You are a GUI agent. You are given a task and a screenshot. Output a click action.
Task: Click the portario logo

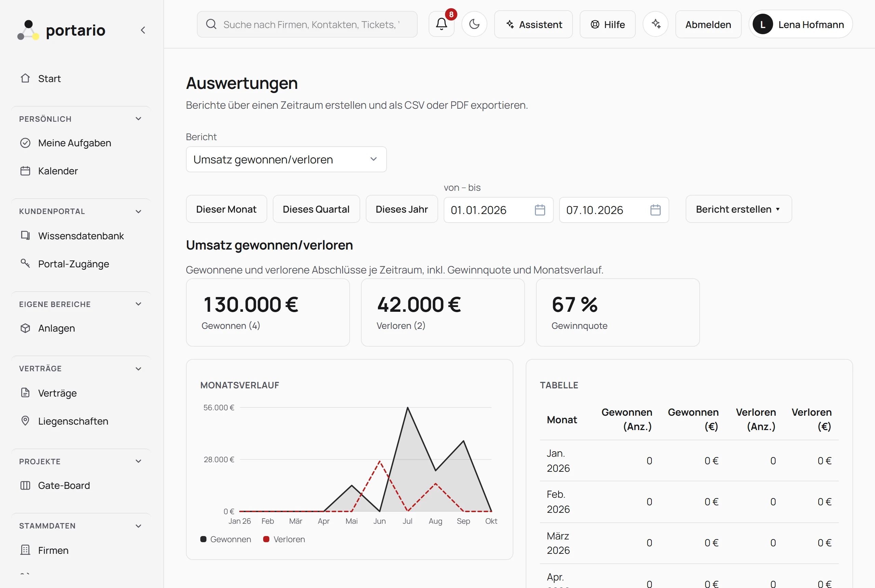tap(62, 30)
